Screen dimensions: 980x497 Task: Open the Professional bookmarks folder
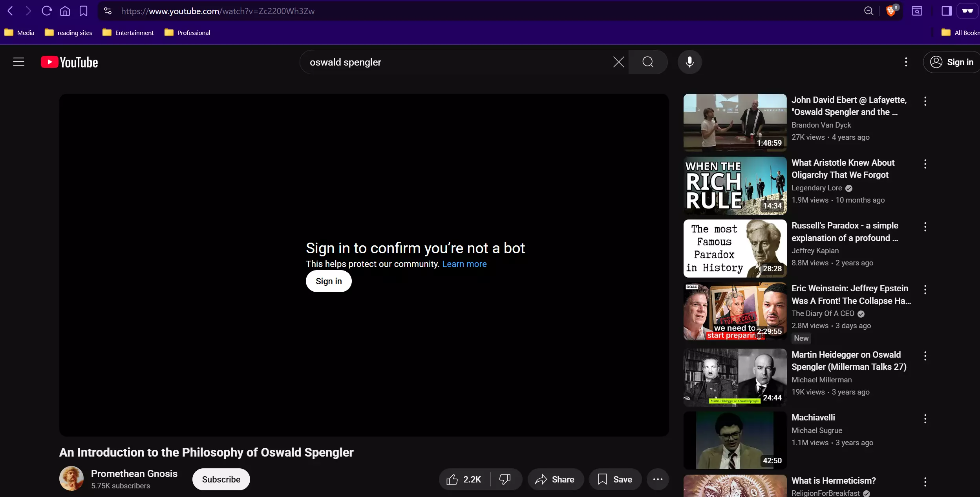pos(187,33)
